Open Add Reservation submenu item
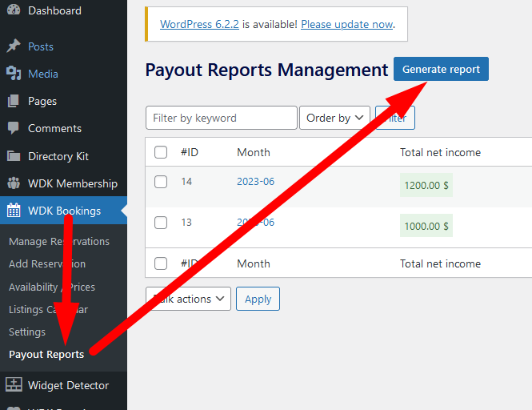The height and width of the screenshot is (410, 532). click(x=47, y=263)
